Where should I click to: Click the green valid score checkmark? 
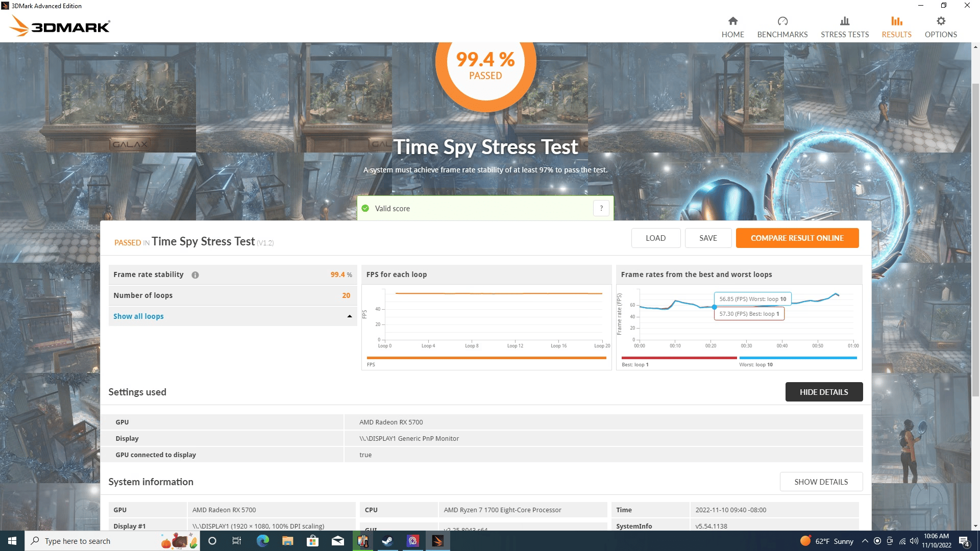tap(365, 208)
